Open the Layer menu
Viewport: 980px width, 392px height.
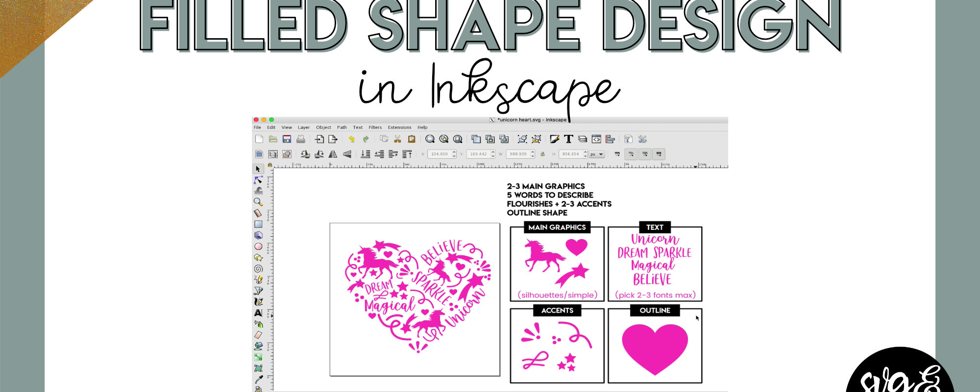click(x=304, y=127)
